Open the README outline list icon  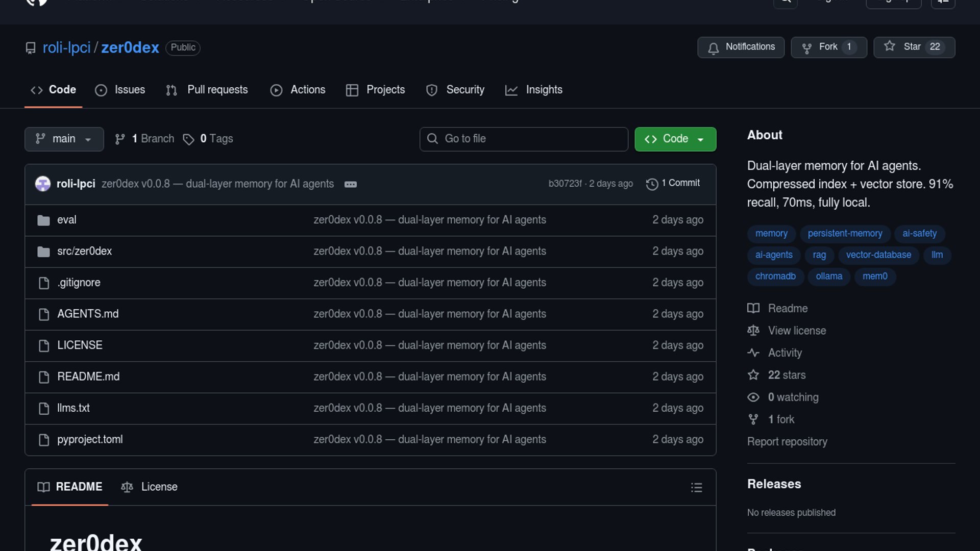point(696,487)
